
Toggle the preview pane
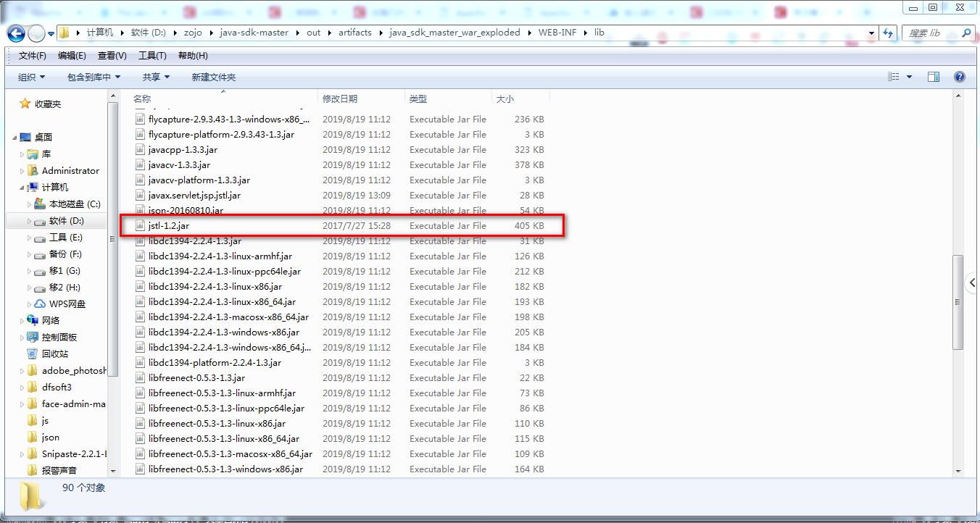pyautogui.click(x=934, y=76)
